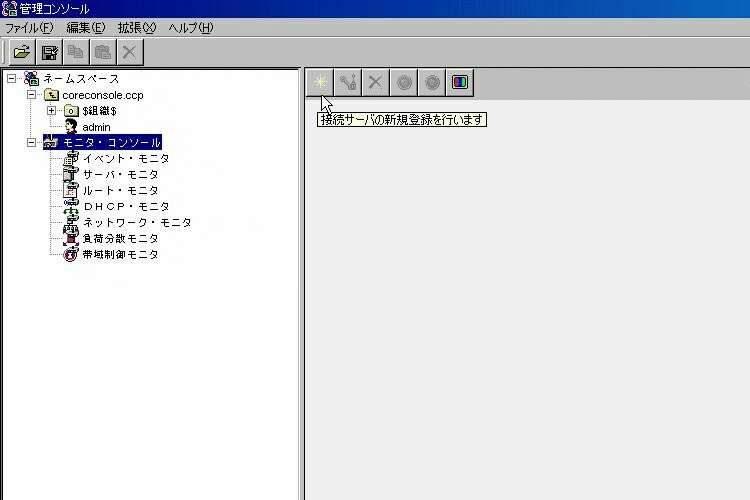Click the ネットワーク・モニタ icon
The width and height of the screenshot is (750, 500).
point(71,222)
